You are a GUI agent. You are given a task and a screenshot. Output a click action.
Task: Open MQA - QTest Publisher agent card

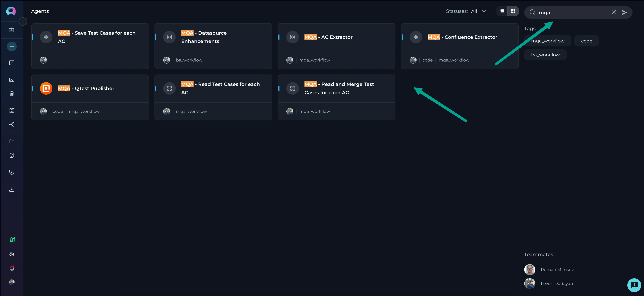(90, 89)
